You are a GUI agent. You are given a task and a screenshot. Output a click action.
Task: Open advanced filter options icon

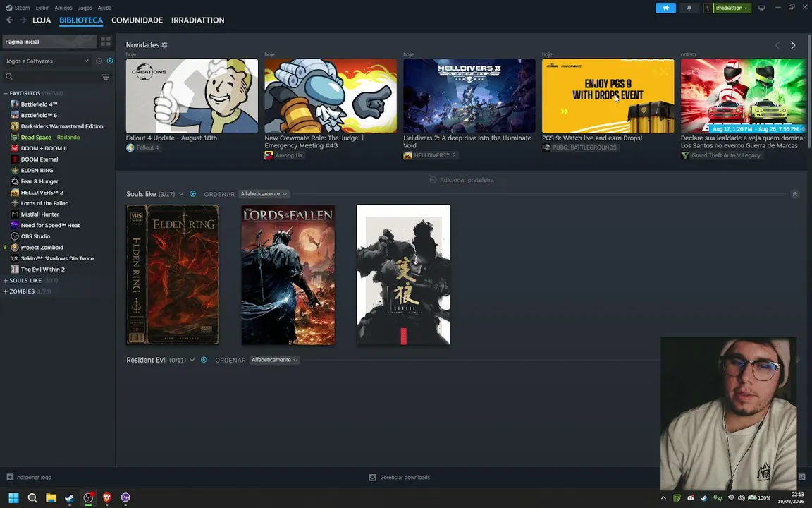[x=106, y=77]
